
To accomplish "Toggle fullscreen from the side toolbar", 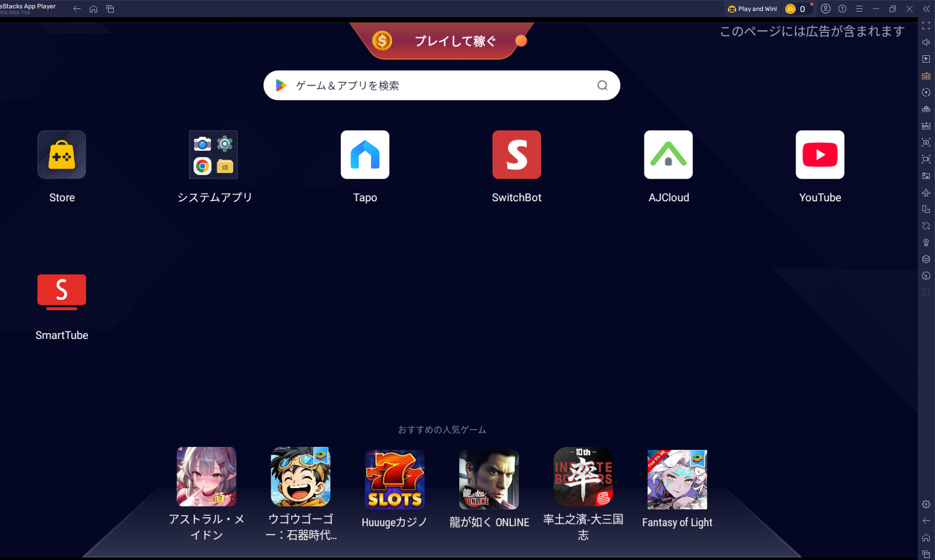I will pos(926,26).
